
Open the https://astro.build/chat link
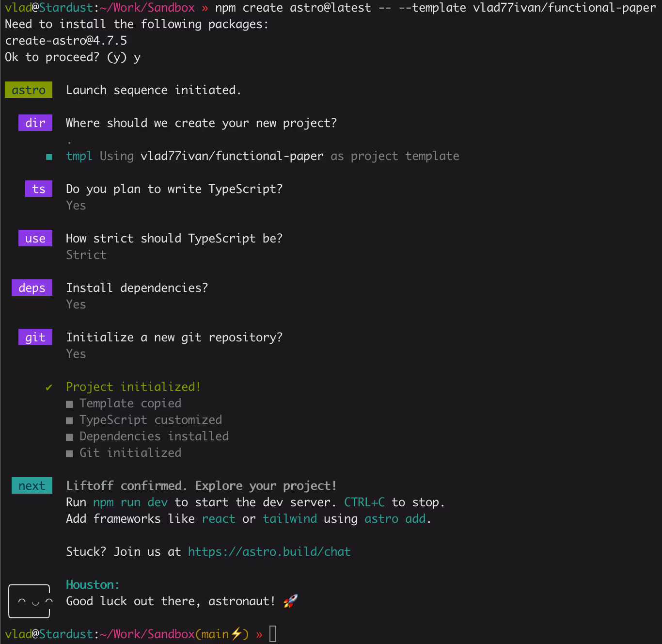tap(269, 552)
